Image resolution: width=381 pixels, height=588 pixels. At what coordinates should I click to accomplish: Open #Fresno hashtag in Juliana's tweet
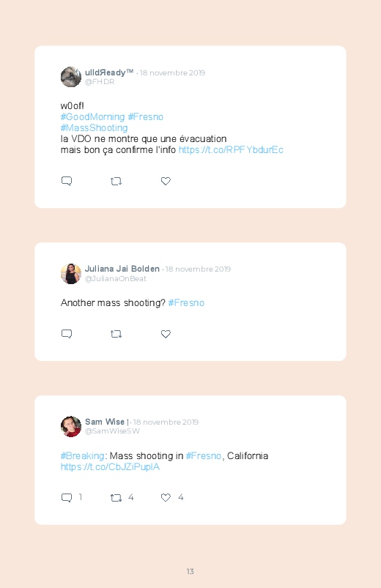click(x=186, y=303)
